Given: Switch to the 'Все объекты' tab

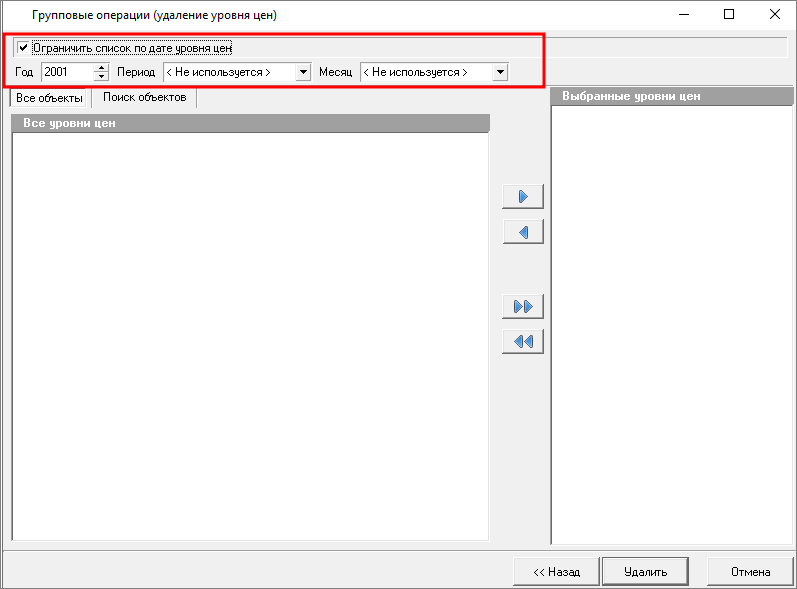Looking at the screenshot, I should pyautogui.click(x=49, y=98).
